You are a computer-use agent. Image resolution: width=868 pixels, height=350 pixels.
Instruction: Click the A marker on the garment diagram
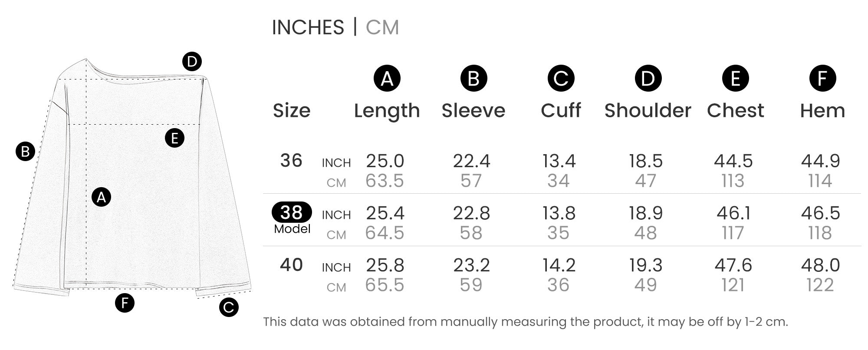tap(102, 197)
